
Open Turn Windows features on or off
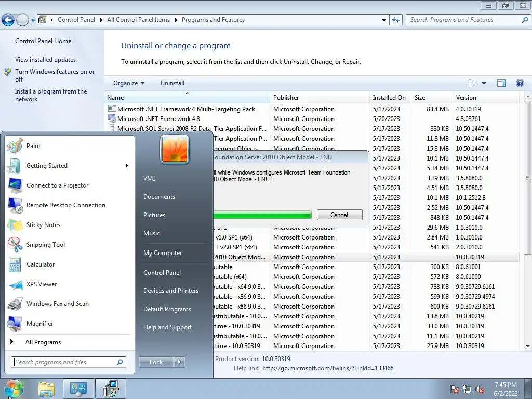pos(55,75)
